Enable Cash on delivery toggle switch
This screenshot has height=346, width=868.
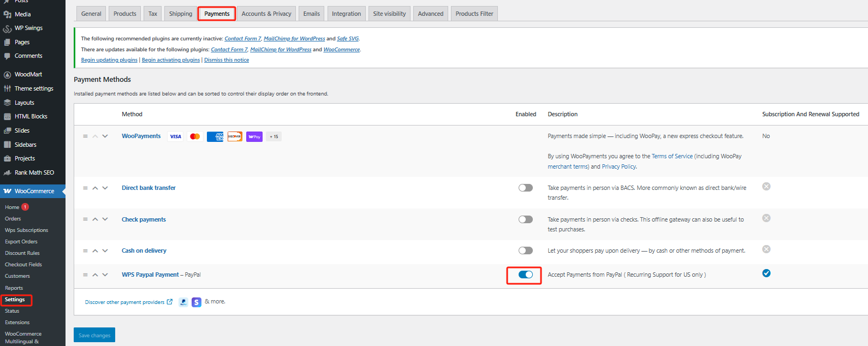(x=525, y=250)
